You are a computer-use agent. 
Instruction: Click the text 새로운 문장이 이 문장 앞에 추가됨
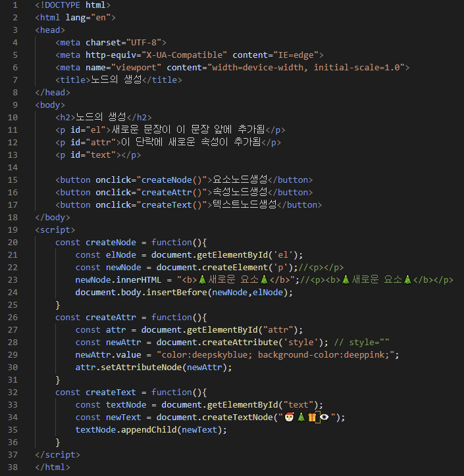point(188,130)
